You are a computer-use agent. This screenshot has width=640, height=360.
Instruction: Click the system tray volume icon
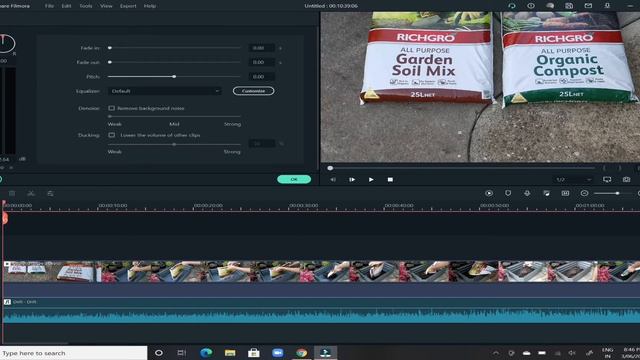[572, 353]
